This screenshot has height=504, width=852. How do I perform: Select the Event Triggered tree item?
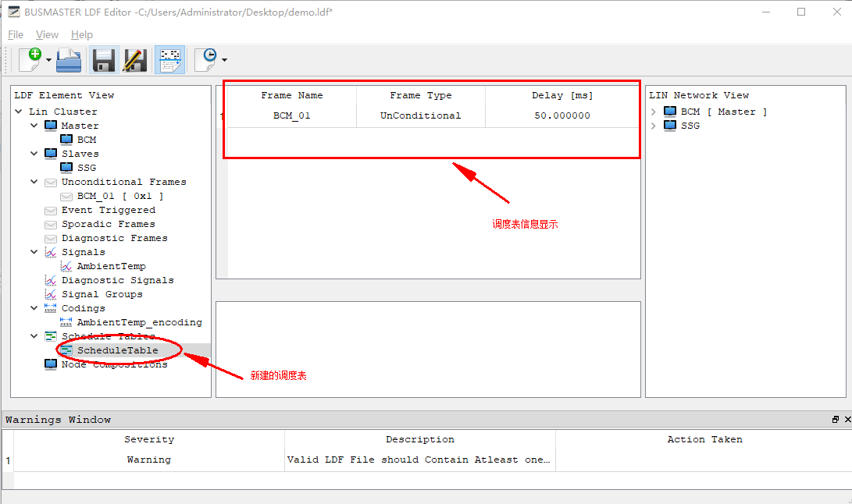(x=109, y=210)
